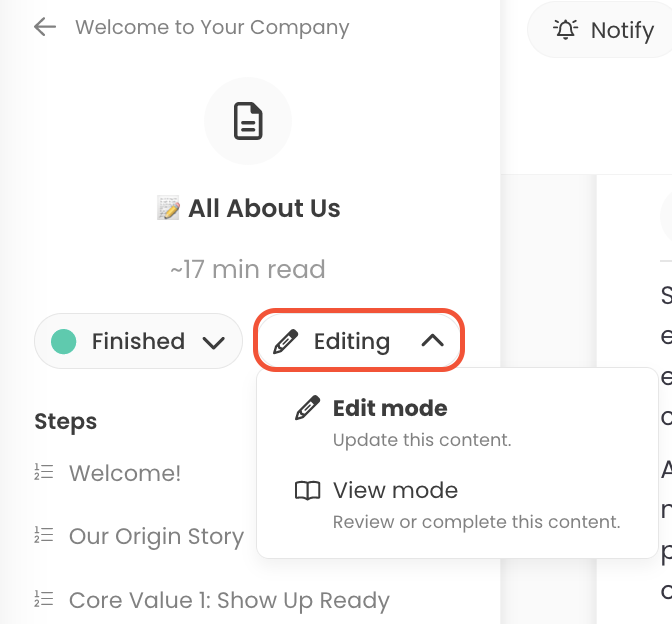The height and width of the screenshot is (624, 672).
Task: Open the Finished status dropdown
Action: click(x=138, y=341)
